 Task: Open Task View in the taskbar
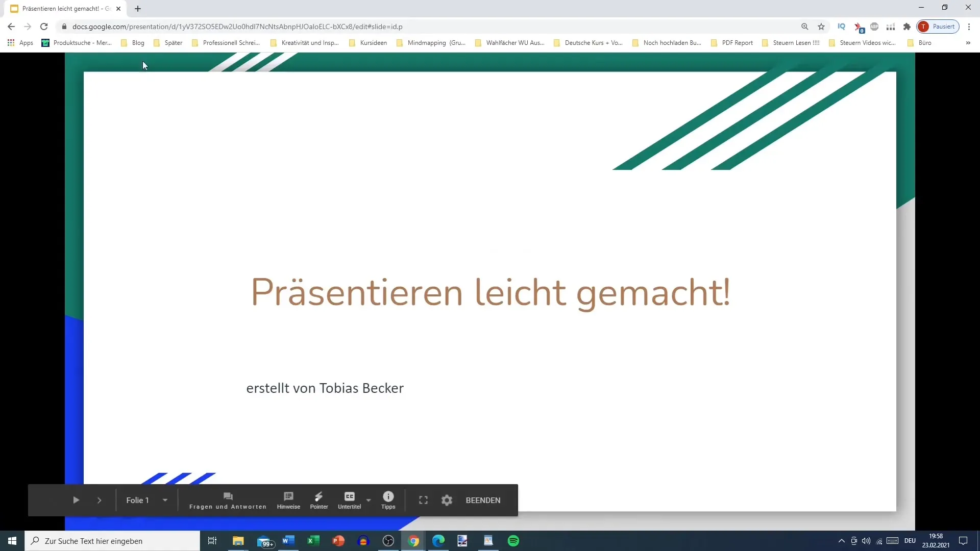point(212,541)
